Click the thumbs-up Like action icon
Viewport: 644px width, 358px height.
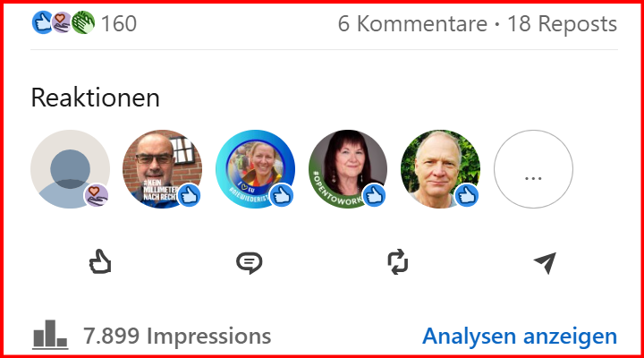tap(100, 261)
